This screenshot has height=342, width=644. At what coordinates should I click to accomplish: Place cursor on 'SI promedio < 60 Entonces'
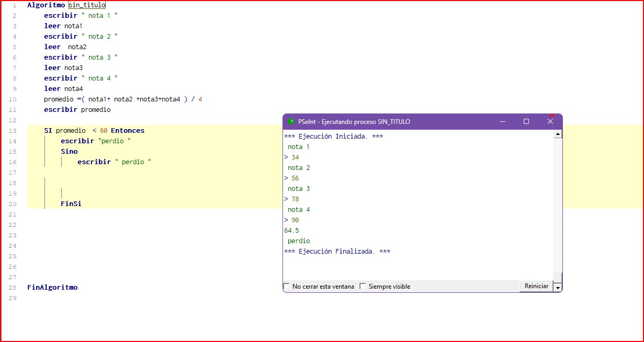tap(94, 131)
